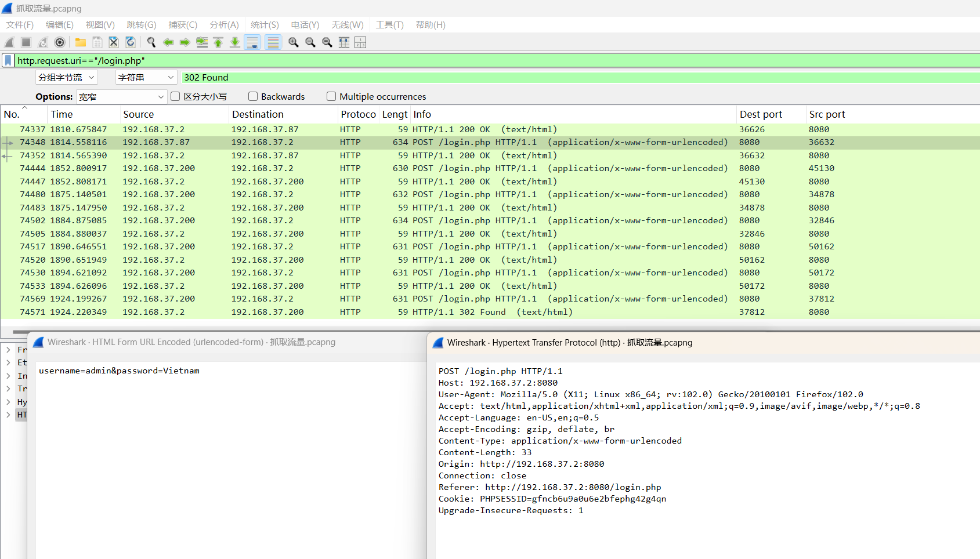Viewport: 980px width, 559px height.
Task: Open the layout reset toolbar icon
Action: (x=360, y=42)
